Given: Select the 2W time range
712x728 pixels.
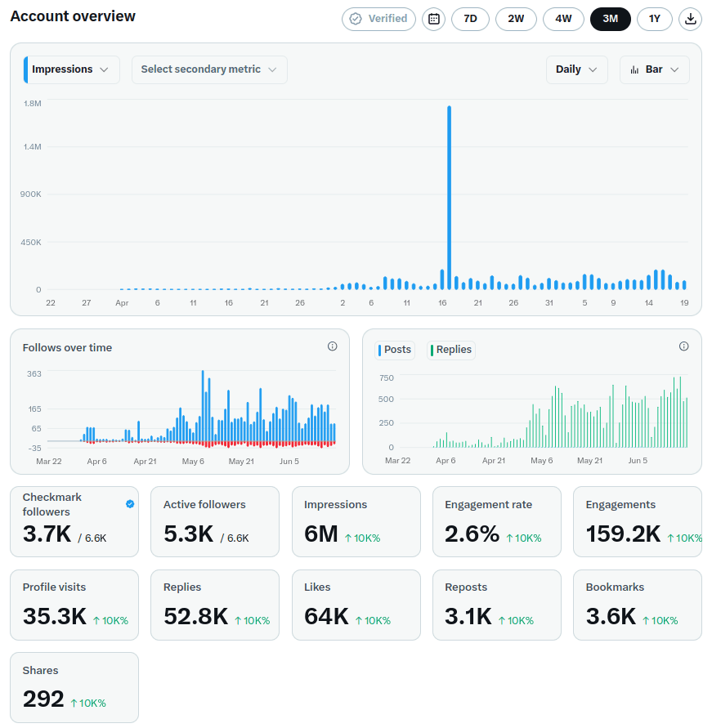Looking at the screenshot, I should 516,19.
